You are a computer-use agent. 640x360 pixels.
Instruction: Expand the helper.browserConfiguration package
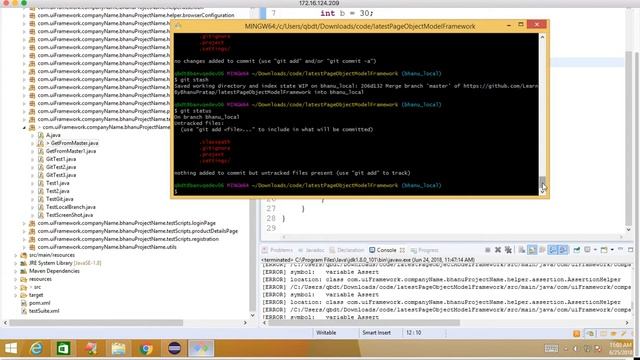click(24, 15)
